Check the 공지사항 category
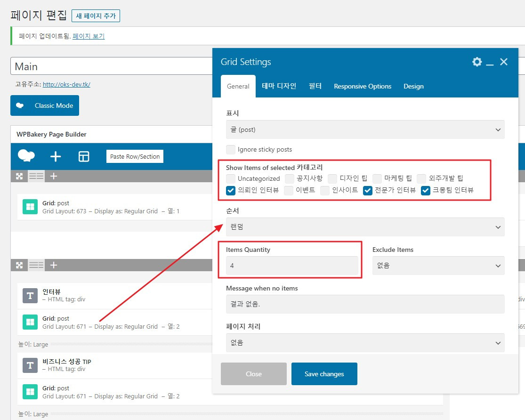 [x=290, y=178]
